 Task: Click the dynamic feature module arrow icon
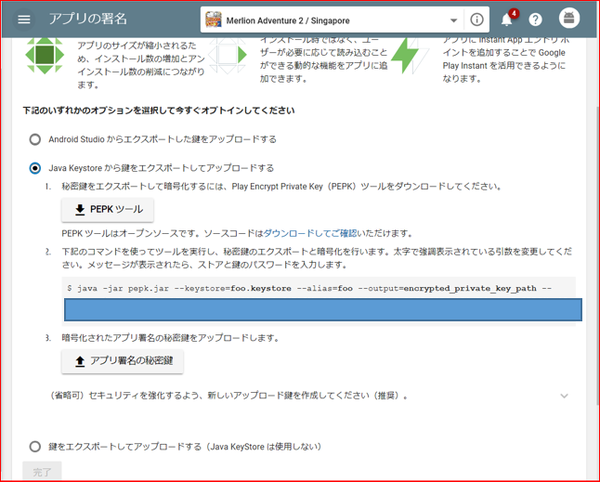tap(228, 55)
